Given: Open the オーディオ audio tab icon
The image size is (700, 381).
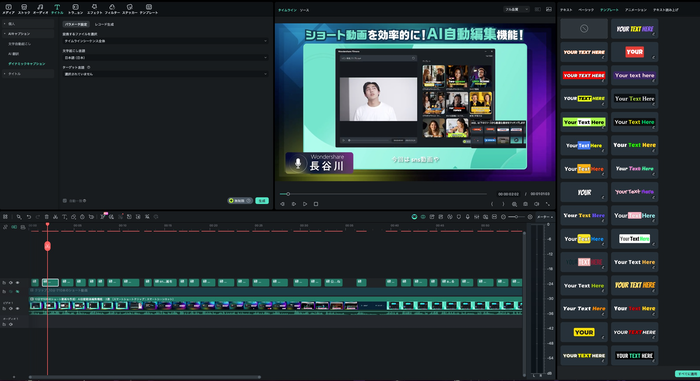Looking at the screenshot, I should click(40, 8).
